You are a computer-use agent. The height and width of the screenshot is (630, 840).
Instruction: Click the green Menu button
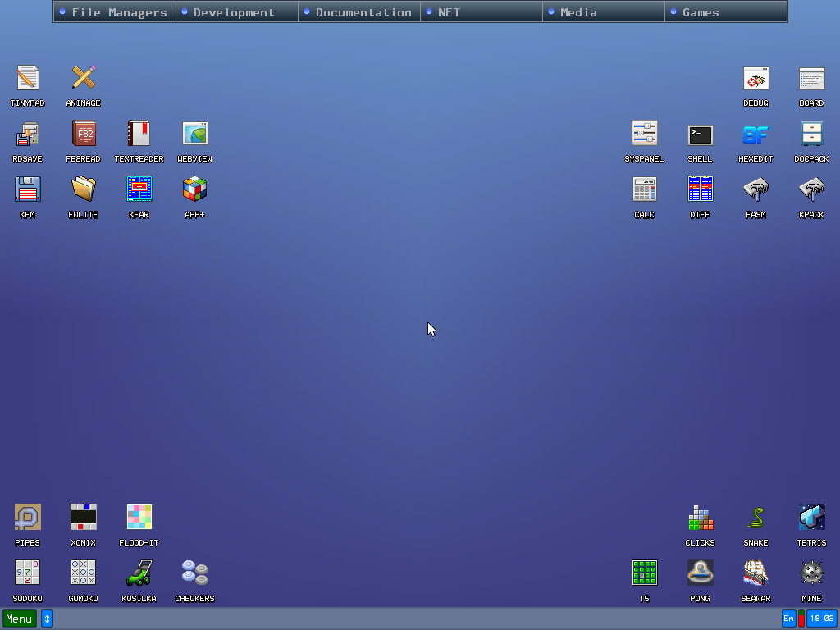pos(20,619)
